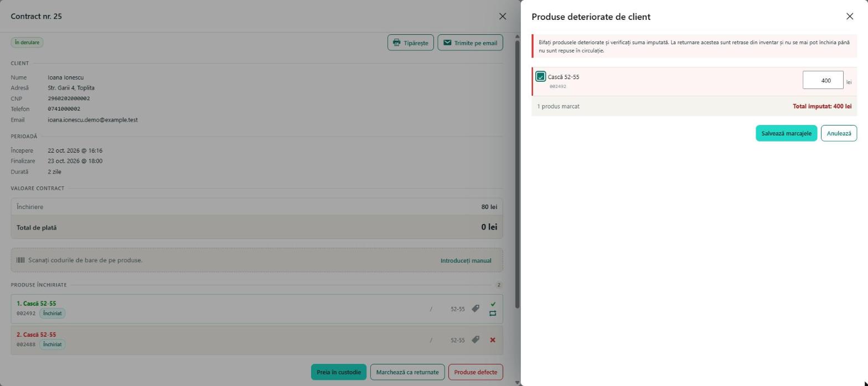
Task: Click the Închiriat badge next to code 002488
Action: pos(53,345)
